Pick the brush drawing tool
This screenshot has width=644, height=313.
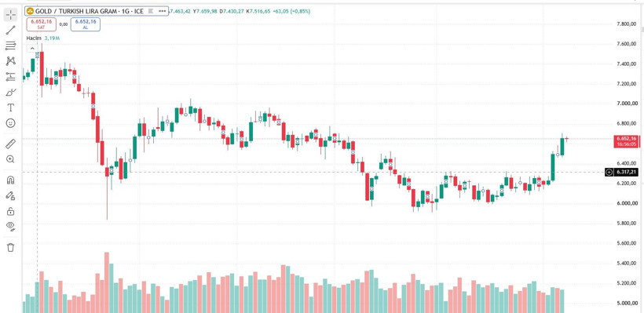11,93
